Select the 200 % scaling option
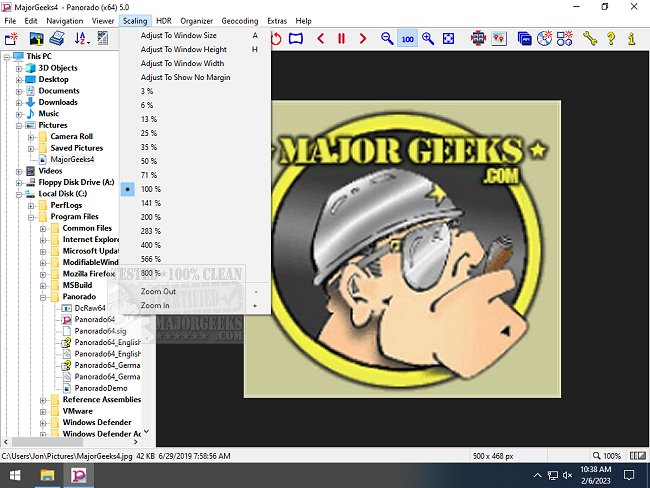Screen dimensions: 650x488 pyautogui.click(x=195, y=217)
